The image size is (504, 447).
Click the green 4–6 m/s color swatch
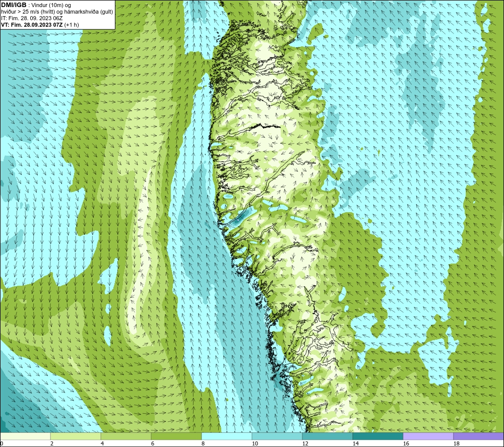[126, 436]
